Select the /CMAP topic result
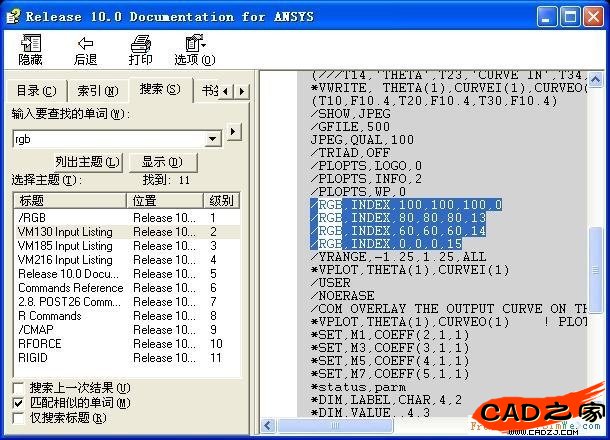Viewport: 610px width, 440px height. [x=127, y=330]
